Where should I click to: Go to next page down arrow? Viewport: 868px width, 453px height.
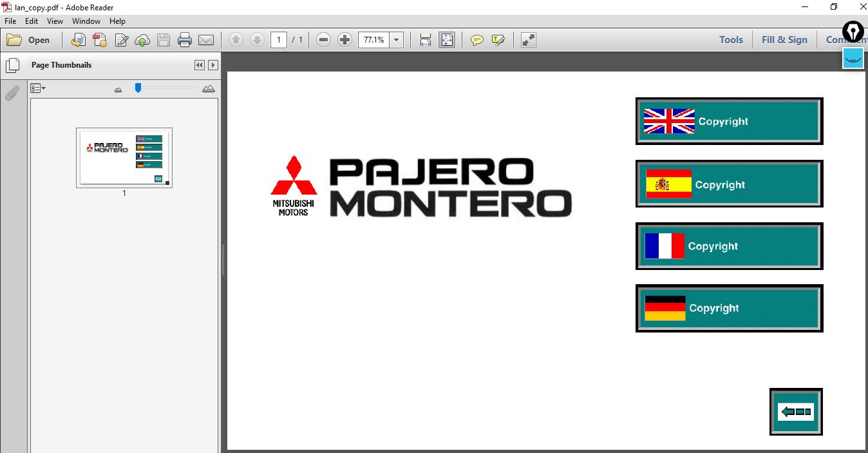point(257,40)
